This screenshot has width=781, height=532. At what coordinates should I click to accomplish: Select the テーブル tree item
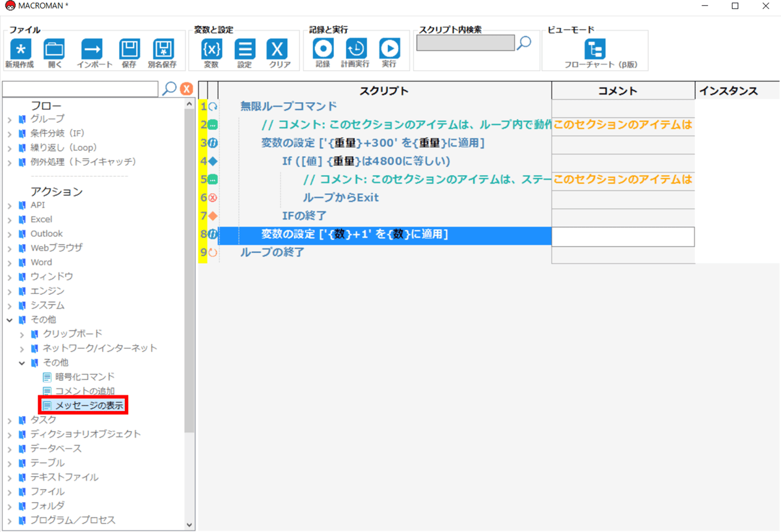click(x=48, y=462)
